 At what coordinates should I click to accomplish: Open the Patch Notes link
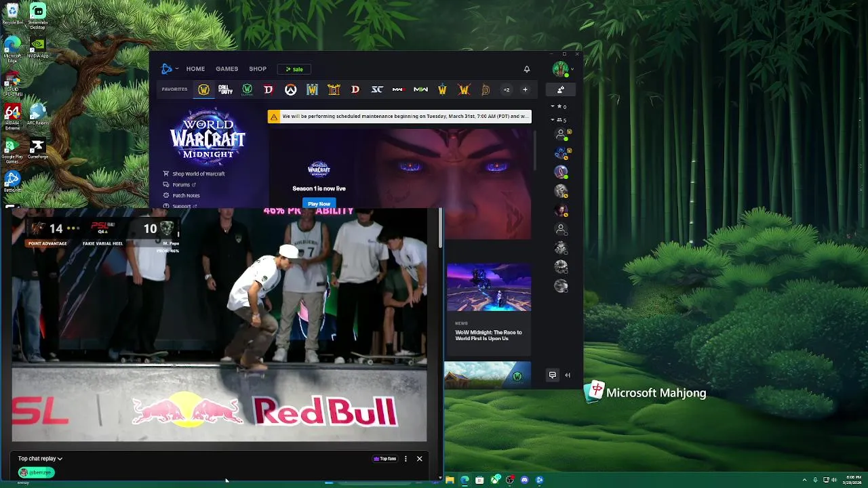coord(182,195)
